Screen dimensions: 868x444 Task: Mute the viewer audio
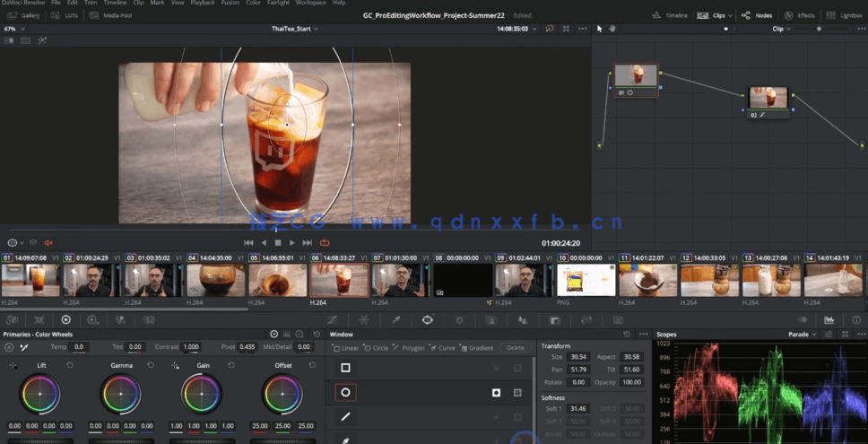coord(48,242)
